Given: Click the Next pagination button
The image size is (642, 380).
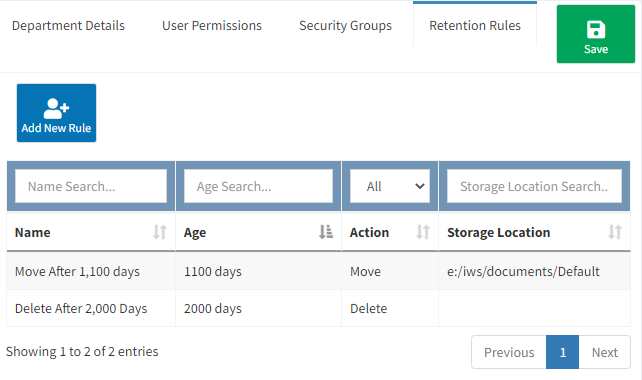Looking at the screenshot, I should (x=605, y=352).
